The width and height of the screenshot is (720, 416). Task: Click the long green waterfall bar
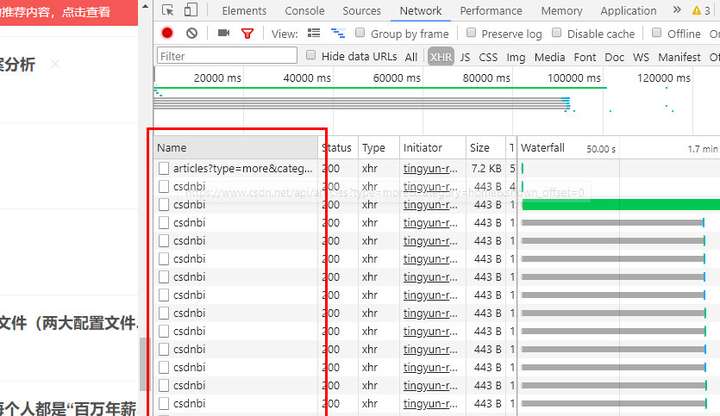pyautogui.click(x=621, y=204)
